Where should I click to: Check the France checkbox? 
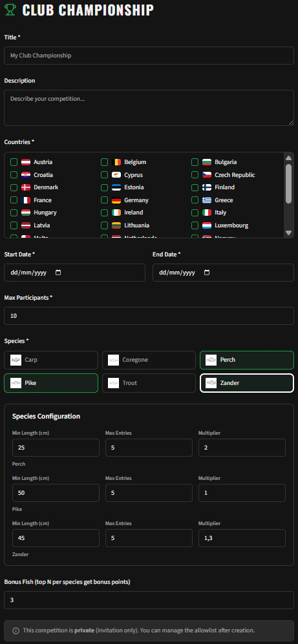[x=14, y=200]
